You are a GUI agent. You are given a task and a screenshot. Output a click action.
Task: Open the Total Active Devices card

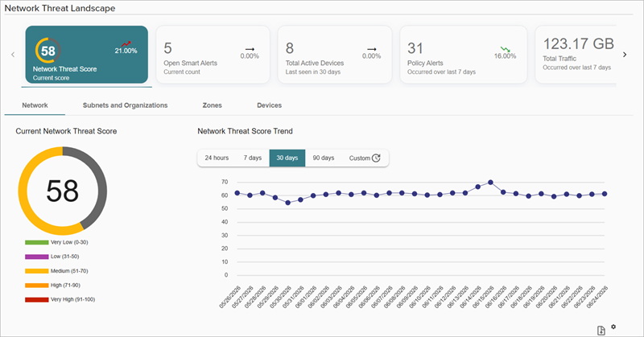coord(335,55)
